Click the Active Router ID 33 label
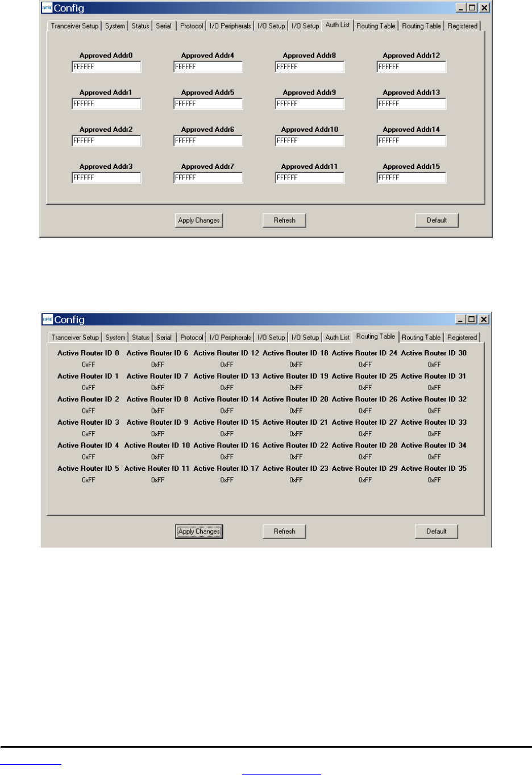The height and width of the screenshot is (775, 532). pyautogui.click(x=434, y=422)
